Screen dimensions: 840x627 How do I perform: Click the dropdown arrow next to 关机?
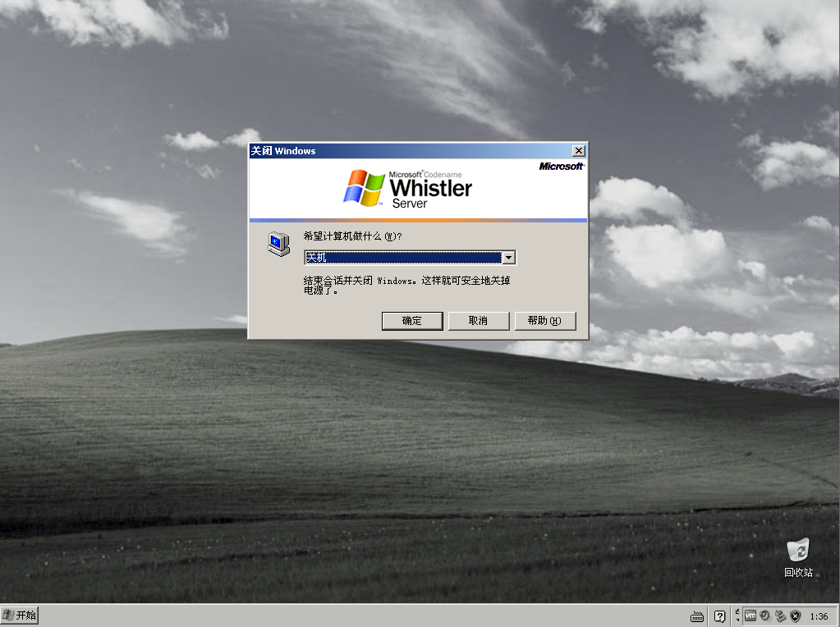point(508,257)
